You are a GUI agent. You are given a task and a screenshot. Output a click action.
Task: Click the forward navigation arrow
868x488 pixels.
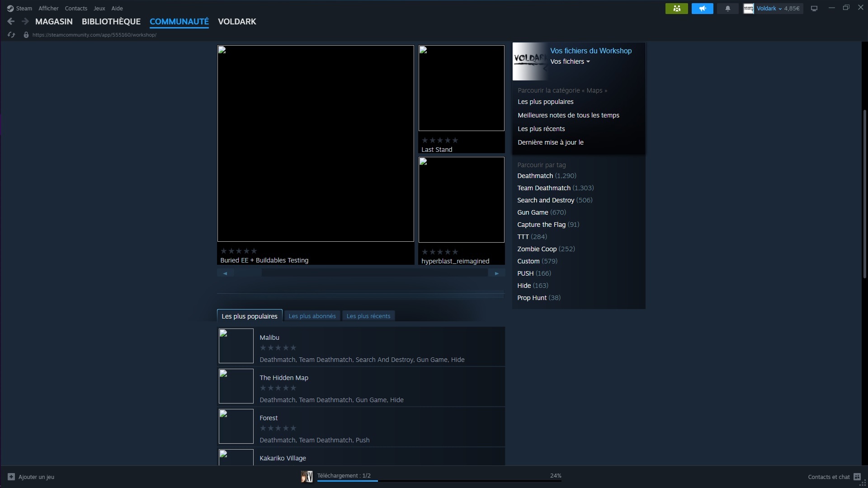coord(25,21)
